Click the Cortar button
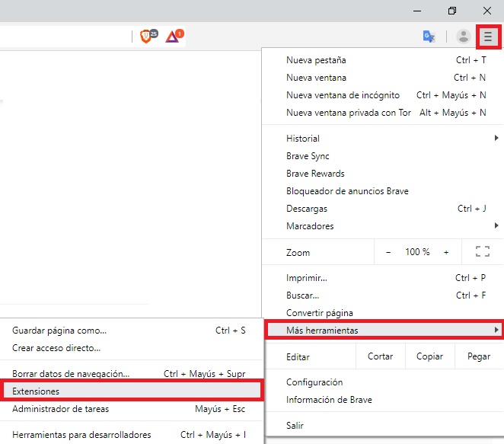This screenshot has width=504, height=444. 381,356
